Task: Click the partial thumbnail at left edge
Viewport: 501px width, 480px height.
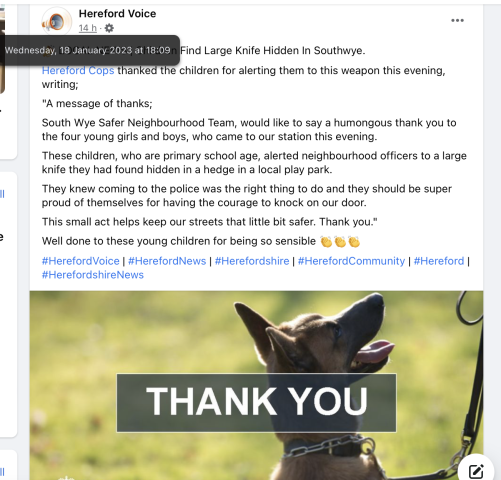Action: point(2,50)
